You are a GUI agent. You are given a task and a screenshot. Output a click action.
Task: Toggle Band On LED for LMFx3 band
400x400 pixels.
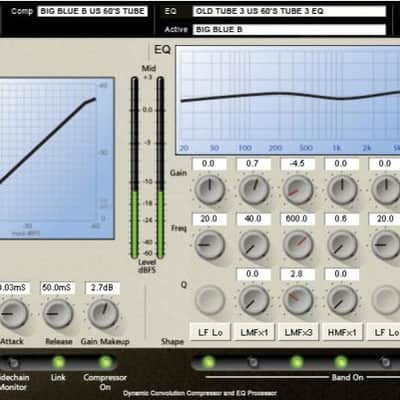pos(297,362)
